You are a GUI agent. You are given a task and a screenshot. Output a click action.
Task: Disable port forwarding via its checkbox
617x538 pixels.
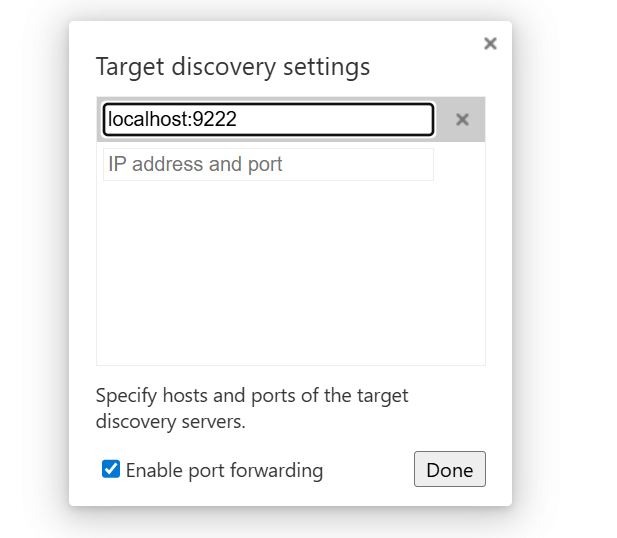(111, 469)
